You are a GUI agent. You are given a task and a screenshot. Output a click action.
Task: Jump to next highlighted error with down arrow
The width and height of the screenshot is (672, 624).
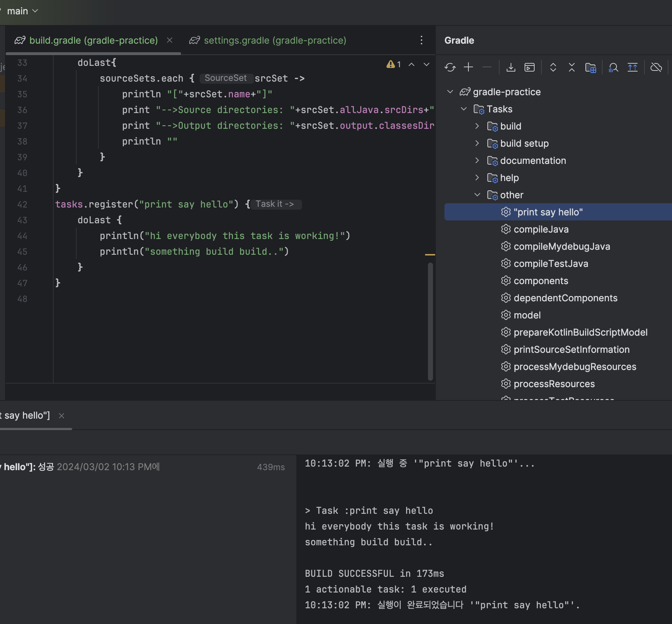[x=427, y=64]
